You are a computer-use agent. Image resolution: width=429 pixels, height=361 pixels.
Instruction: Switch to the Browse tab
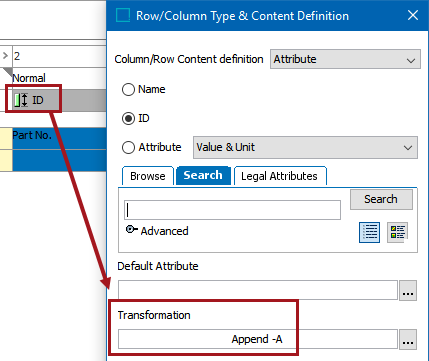[148, 176]
